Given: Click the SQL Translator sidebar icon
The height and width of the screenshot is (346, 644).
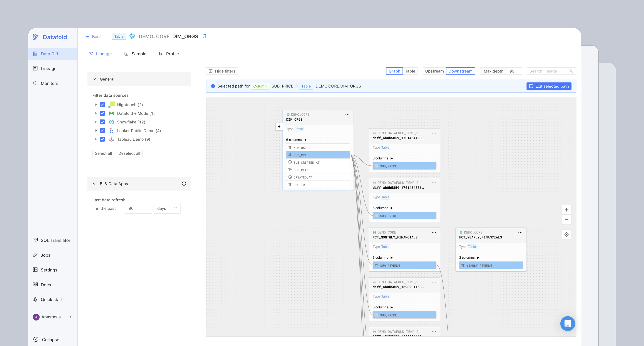Looking at the screenshot, I should (x=35, y=240).
